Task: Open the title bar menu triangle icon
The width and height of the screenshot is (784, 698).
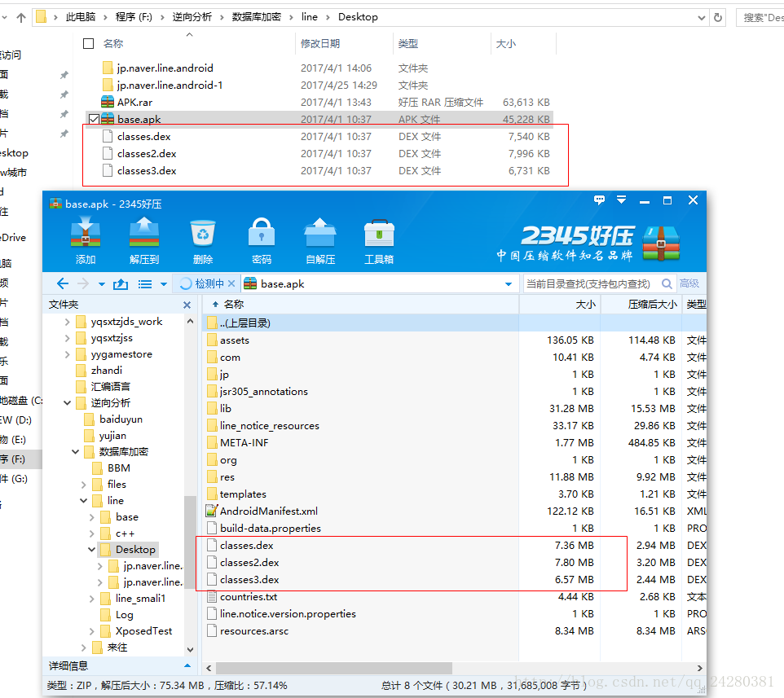Action: (x=622, y=200)
